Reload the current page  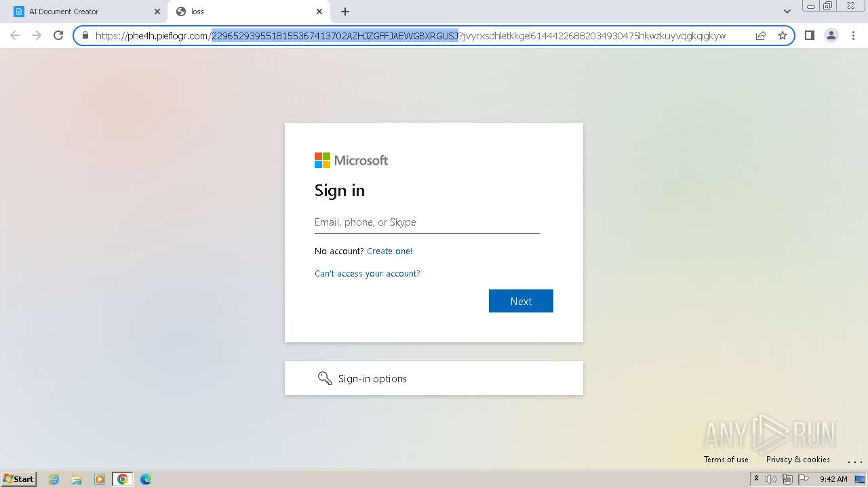(x=58, y=35)
